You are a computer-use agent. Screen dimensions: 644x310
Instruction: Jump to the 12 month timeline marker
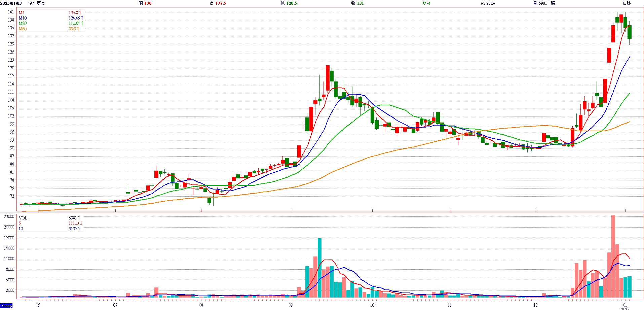pyautogui.click(x=535, y=305)
